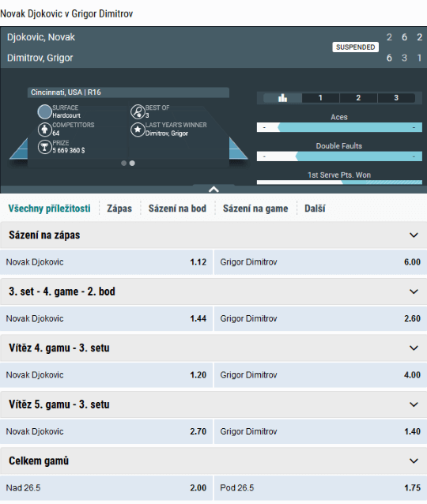Show first info slide dot
The height and width of the screenshot is (504, 427).
123,164
